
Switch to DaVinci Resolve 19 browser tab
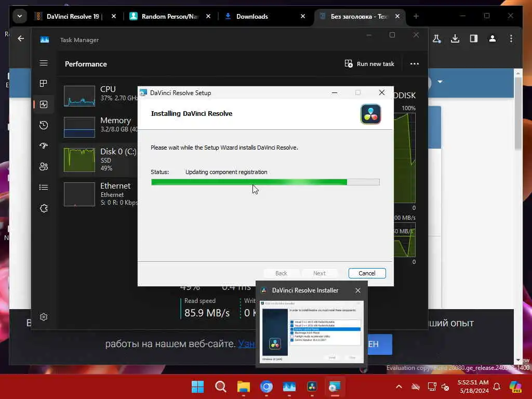[x=73, y=16]
